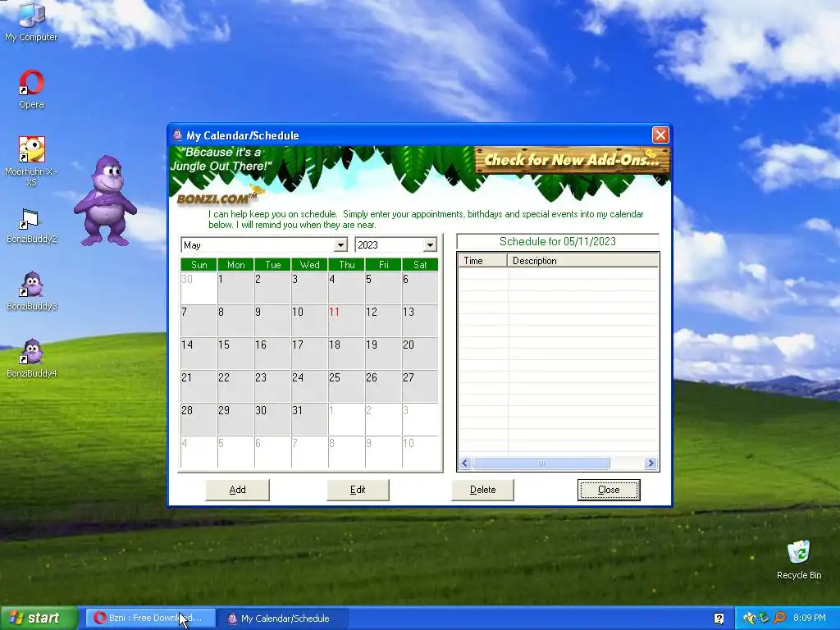Screen dimensions: 840x630
Task: Select May 15 on the calendar
Action: pyautogui.click(x=235, y=353)
